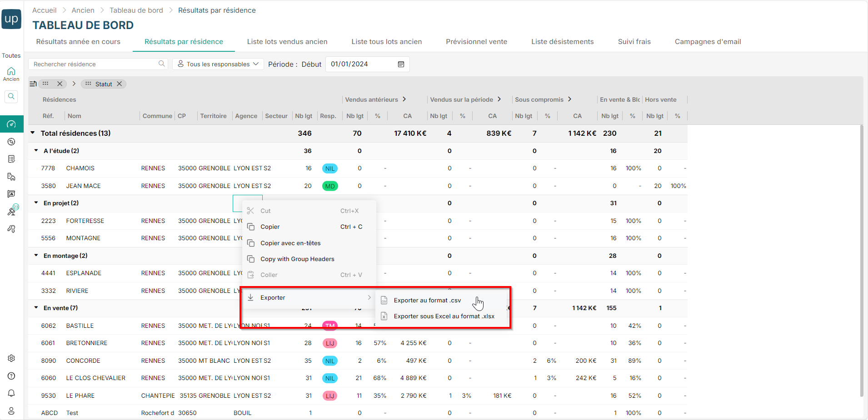Remove the Statut grouping chip

pyautogui.click(x=120, y=84)
